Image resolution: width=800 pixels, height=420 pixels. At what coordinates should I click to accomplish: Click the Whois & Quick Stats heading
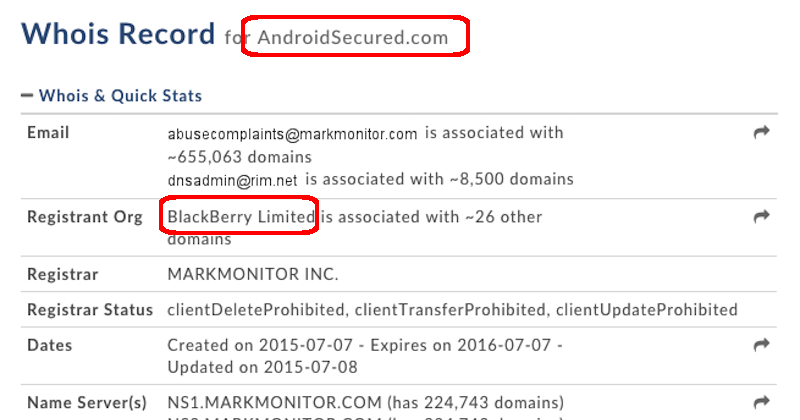[x=120, y=95]
